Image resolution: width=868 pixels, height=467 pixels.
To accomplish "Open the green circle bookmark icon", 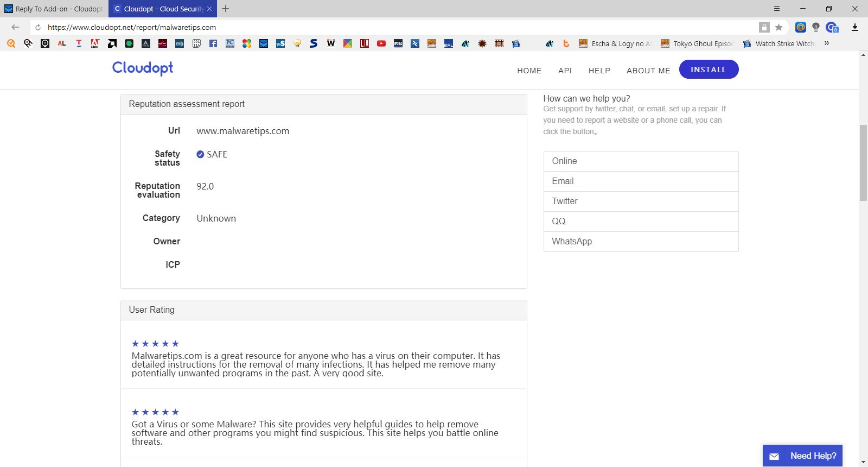I will click(129, 43).
